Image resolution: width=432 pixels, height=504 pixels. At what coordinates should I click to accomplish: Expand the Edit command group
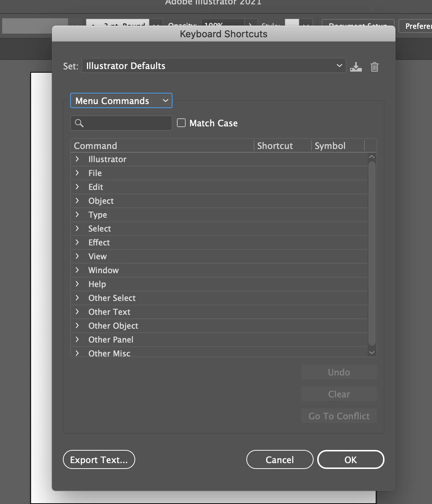[x=77, y=187]
